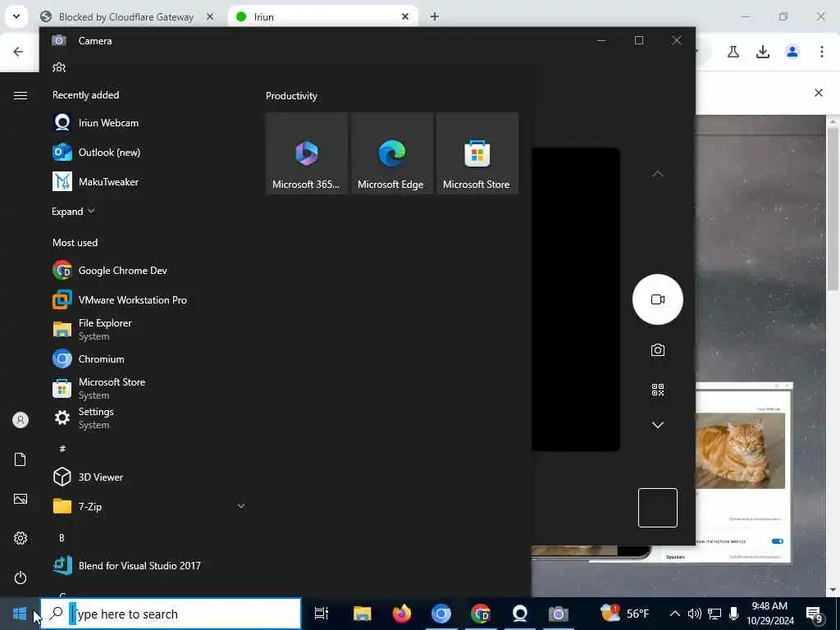Open Documents from Start sidebar
The width and height of the screenshot is (840, 630).
[x=21, y=459]
